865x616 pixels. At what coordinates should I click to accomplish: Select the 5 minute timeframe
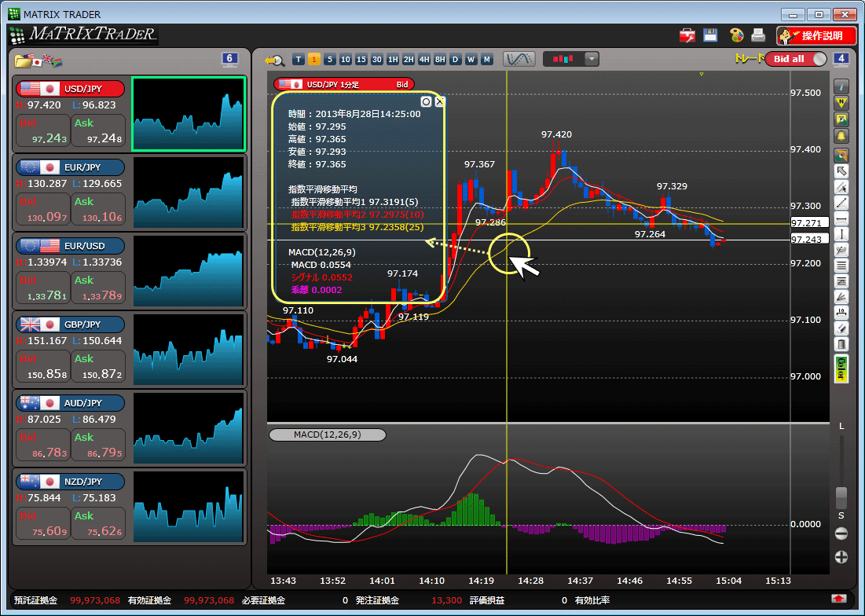tap(330, 60)
